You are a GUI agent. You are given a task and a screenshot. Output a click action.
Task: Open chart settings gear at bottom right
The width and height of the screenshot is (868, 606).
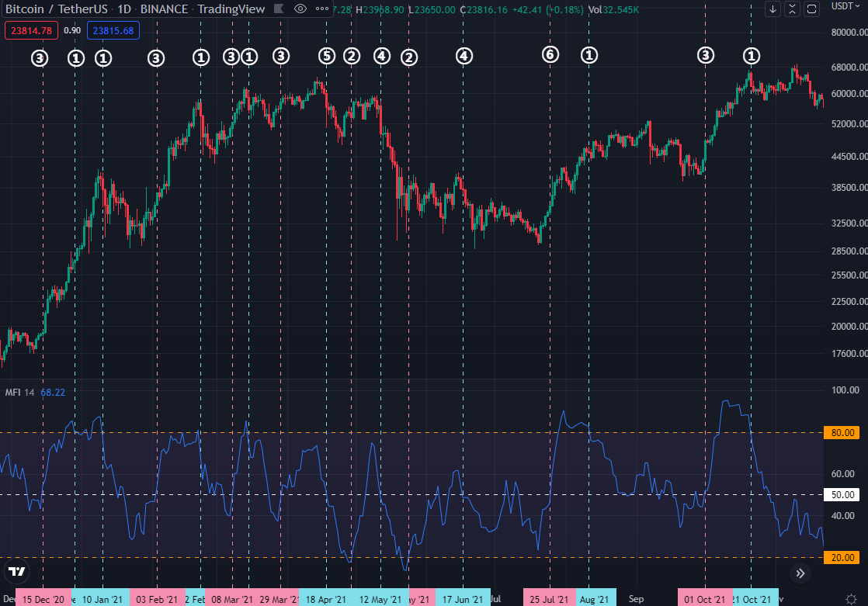852,599
